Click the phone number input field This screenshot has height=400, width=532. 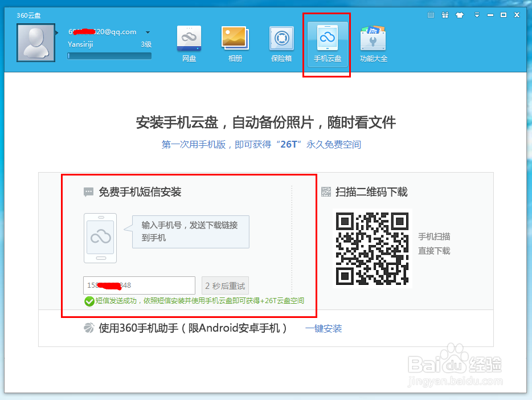(139, 285)
